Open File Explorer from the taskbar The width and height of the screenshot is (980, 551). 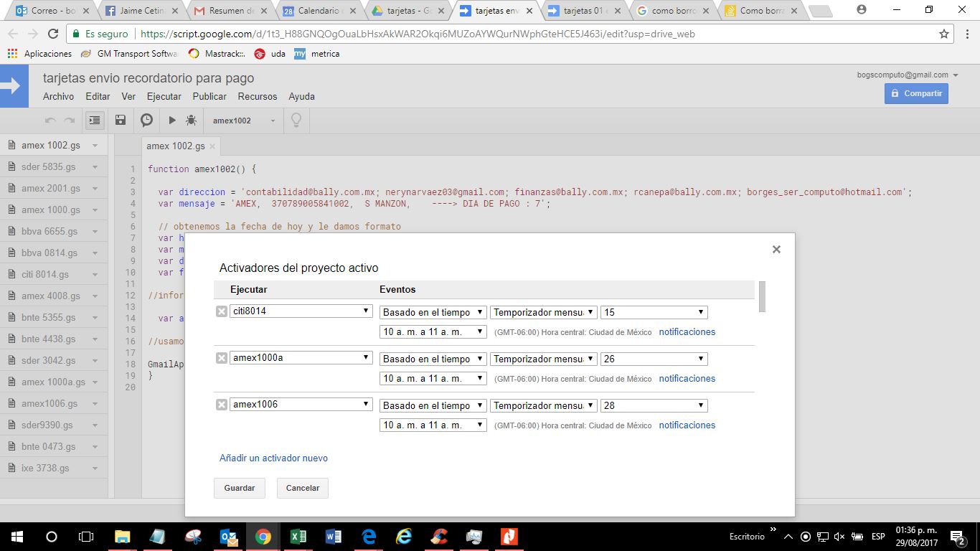123,536
